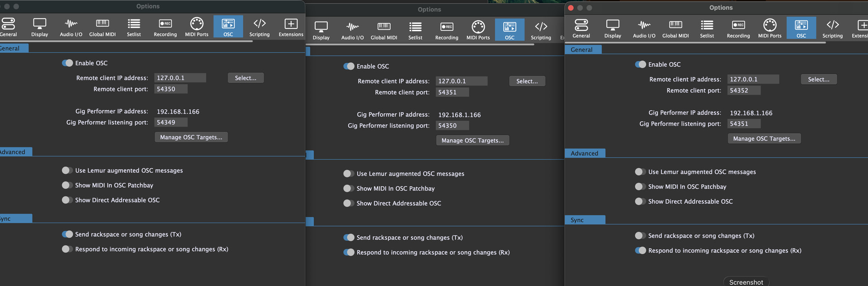Image resolution: width=868 pixels, height=286 pixels.
Task: Open Audio I/O settings in the left Options window
Action: coord(71,27)
